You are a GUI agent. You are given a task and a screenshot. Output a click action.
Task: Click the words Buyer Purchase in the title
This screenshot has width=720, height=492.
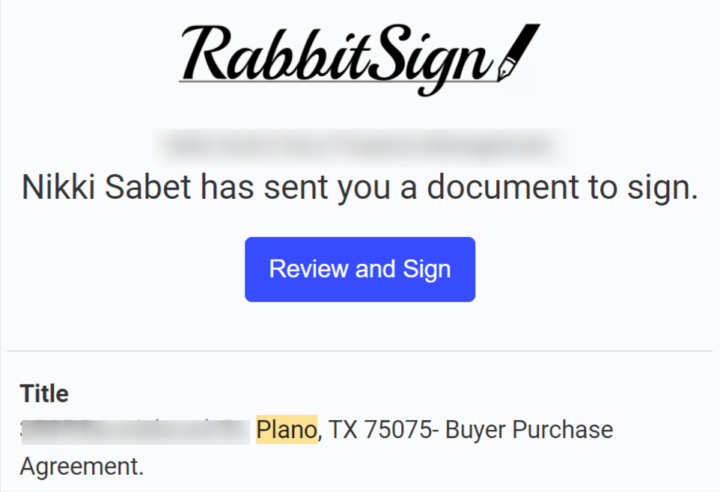(528, 430)
